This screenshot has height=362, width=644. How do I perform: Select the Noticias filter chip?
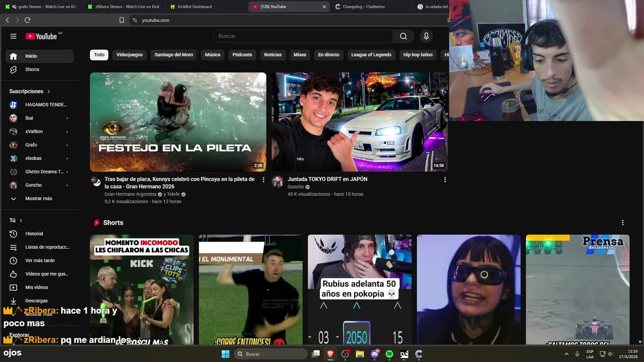(273, 55)
